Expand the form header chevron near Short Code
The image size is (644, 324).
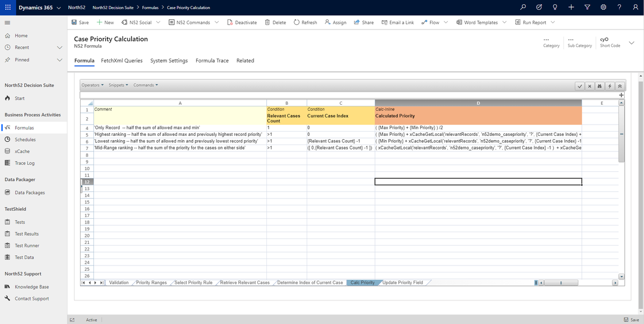(632, 42)
